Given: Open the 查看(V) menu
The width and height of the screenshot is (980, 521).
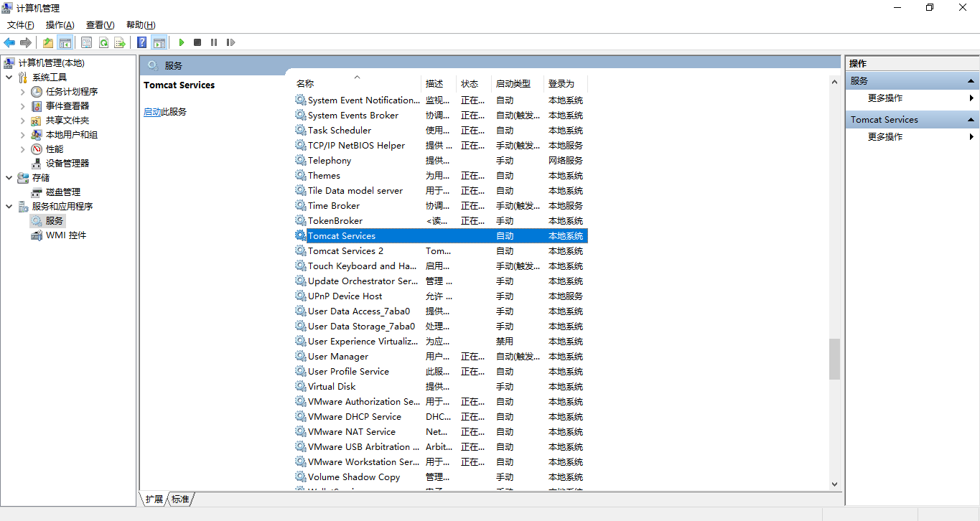Looking at the screenshot, I should click(x=100, y=25).
